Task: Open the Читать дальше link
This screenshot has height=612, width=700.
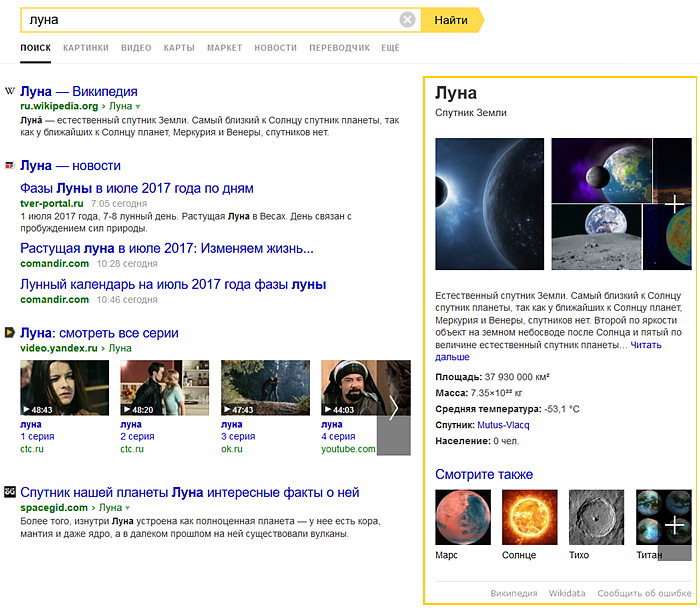Action: [548, 351]
